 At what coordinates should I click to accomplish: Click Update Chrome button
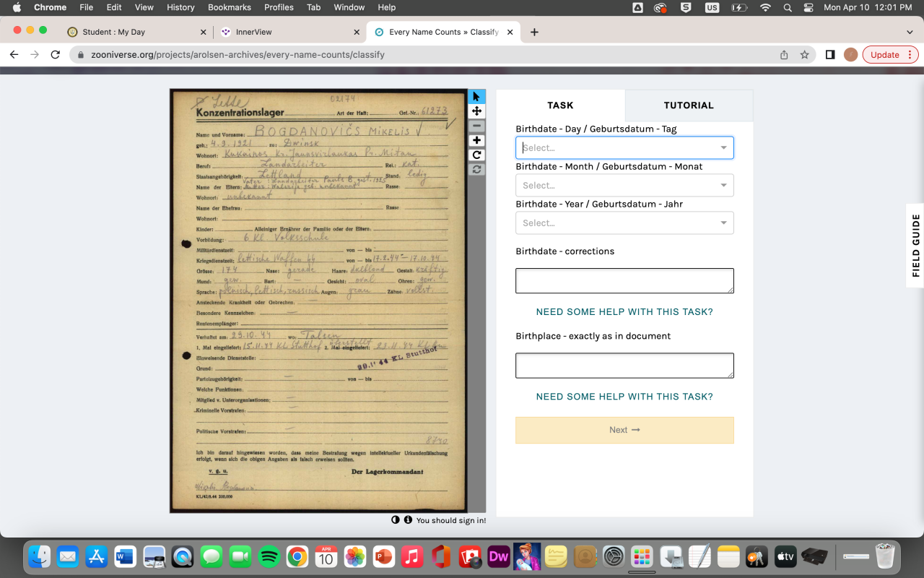coord(890,54)
